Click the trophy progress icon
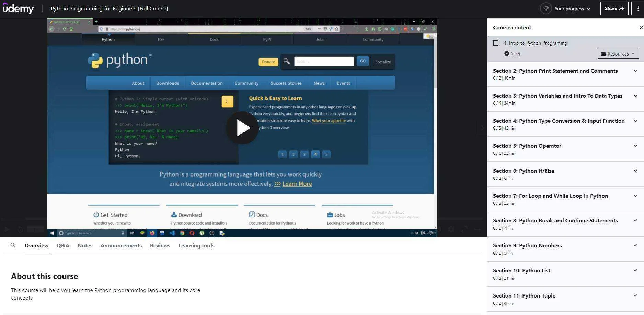 pyautogui.click(x=546, y=8)
